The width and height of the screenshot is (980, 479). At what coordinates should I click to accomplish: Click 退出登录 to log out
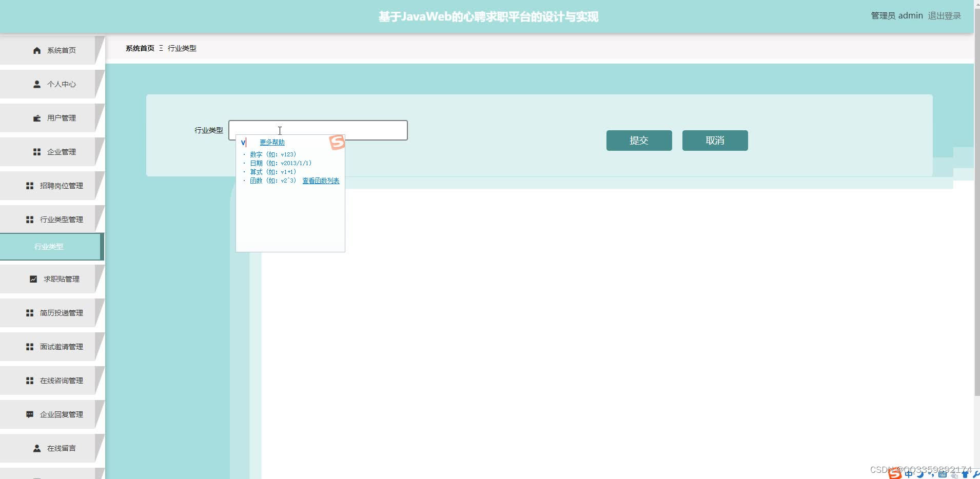[944, 16]
